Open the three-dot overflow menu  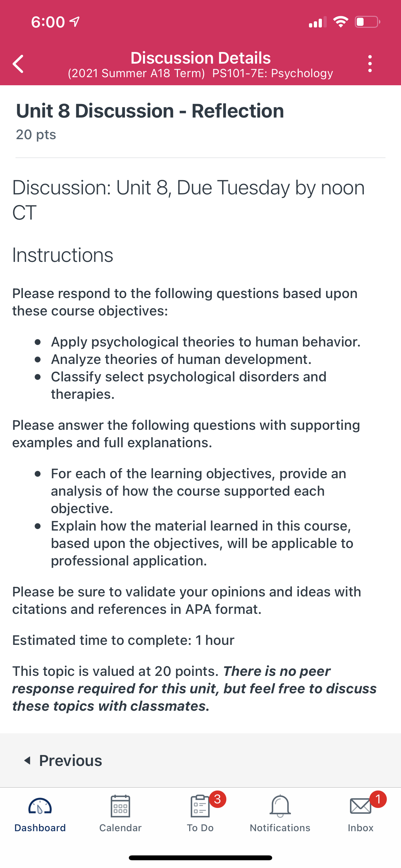(370, 64)
